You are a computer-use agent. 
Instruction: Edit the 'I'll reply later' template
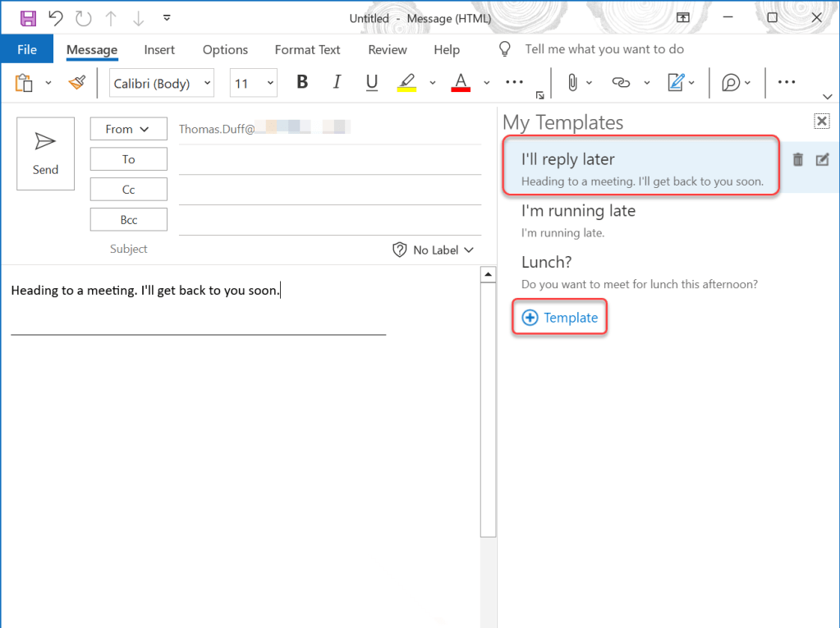[822, 160]
